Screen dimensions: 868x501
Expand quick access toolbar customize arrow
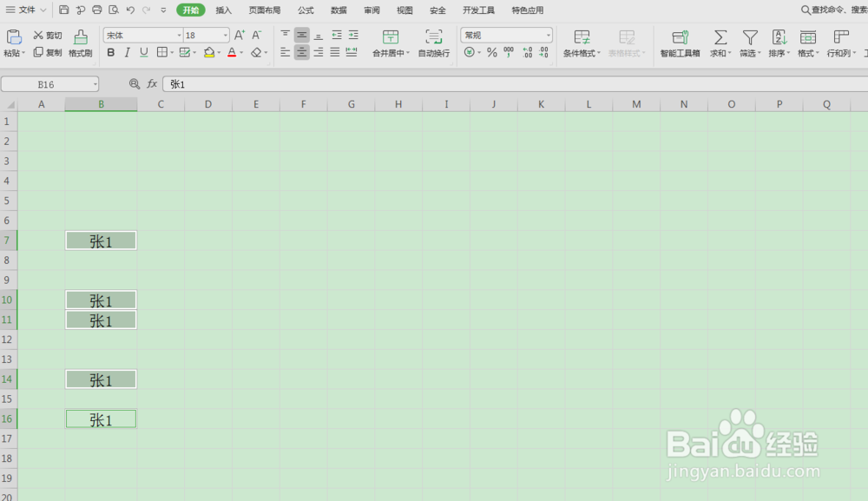tap(163, 10)
